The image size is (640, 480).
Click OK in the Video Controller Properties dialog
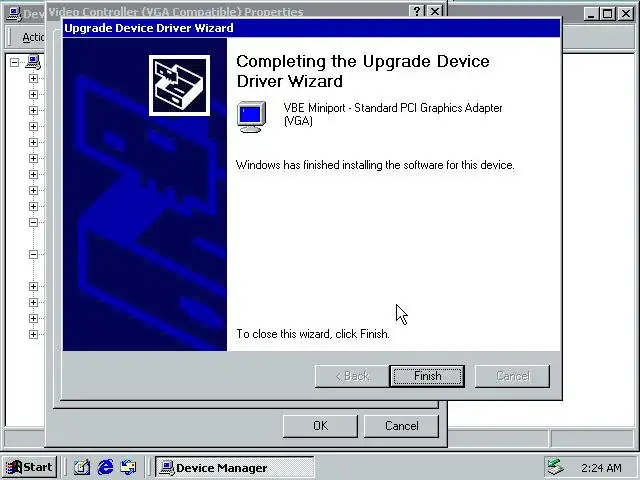click(320, 426)
